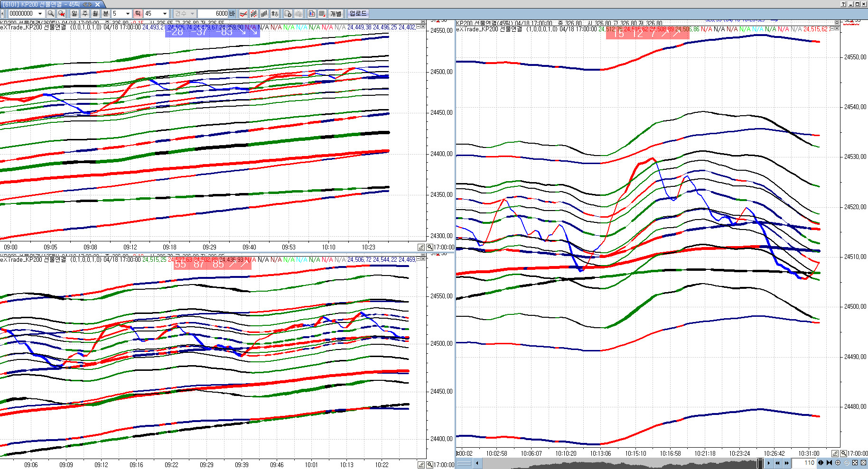Screen dimensions: 868x469
Task: Click the line chart type icon
Action: 243,14
